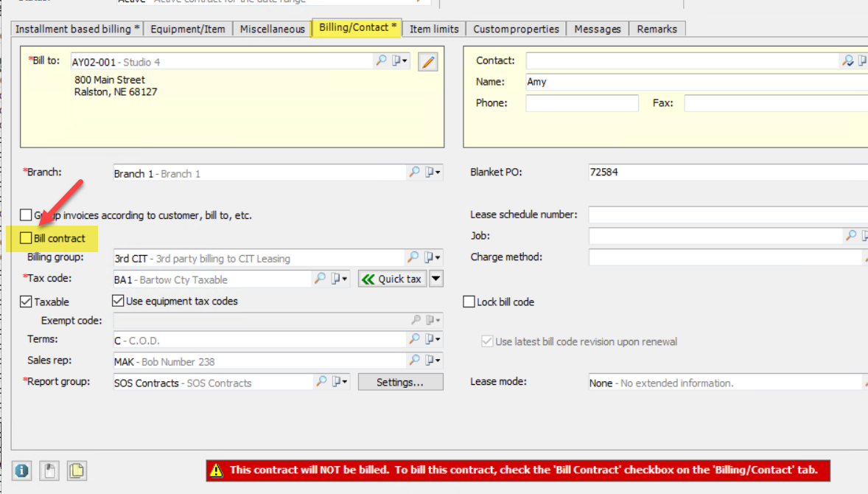This screenshot has width=868, height=494.
Task: Click the Fax input field
Action: point(776,103)
